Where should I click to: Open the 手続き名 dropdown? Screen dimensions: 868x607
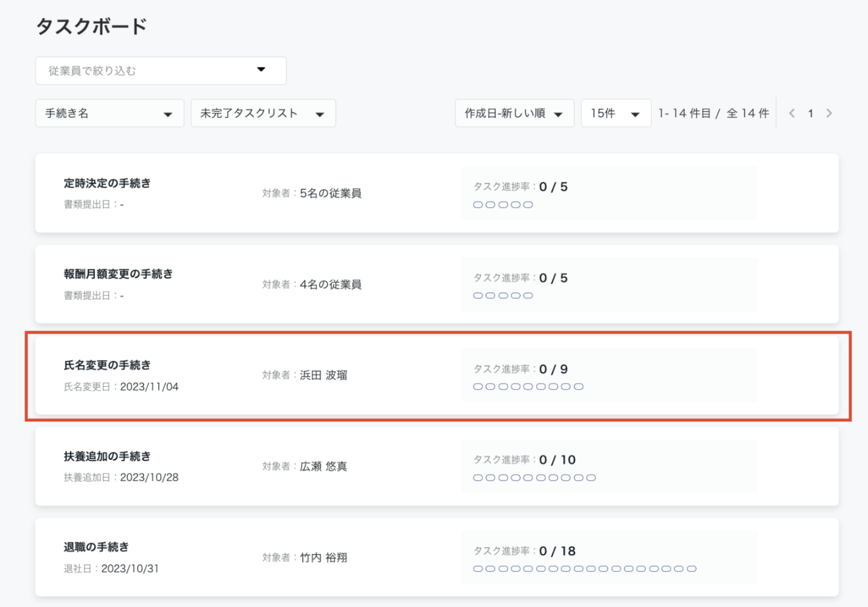coord(110,113)
